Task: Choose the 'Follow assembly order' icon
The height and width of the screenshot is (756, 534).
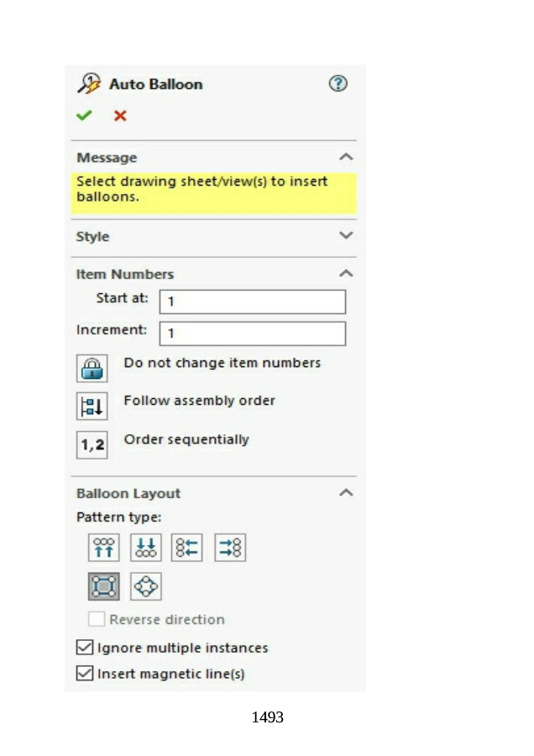Action: [92, 406]
